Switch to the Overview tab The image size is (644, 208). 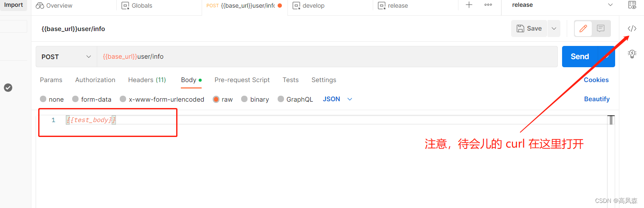(x=54, y=6)
